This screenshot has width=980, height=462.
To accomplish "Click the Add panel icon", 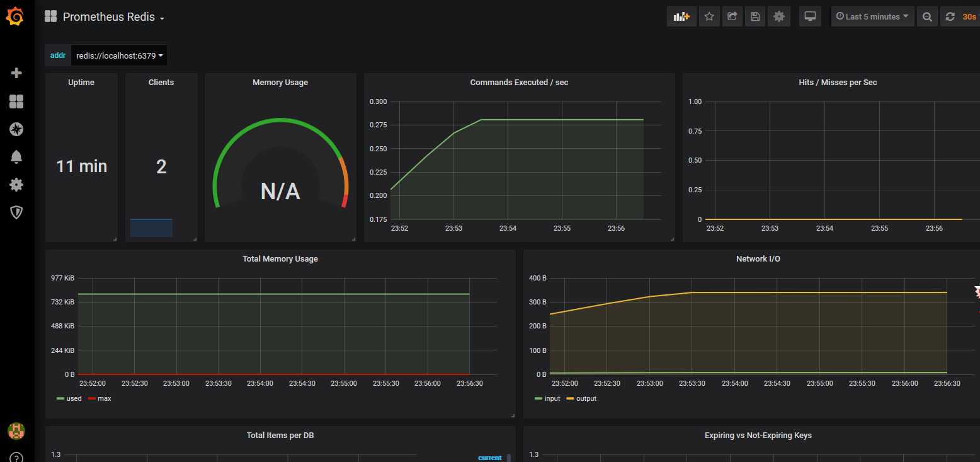I will coord(682,17).
